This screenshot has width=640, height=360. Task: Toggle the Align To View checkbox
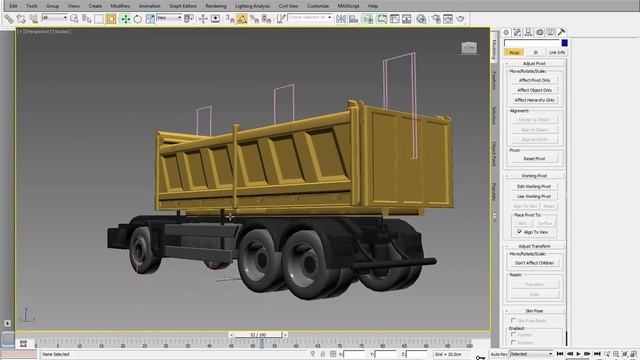pos(520,232)
